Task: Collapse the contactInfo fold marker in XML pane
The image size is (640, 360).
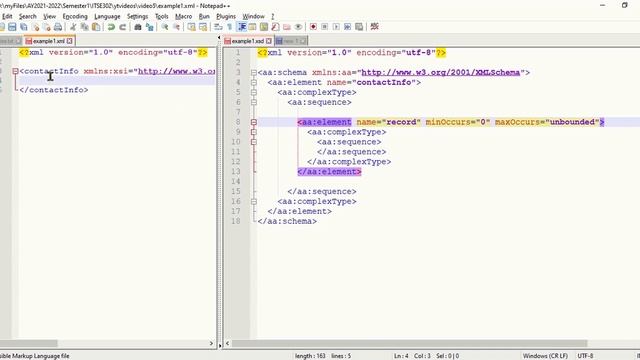Action: (16, 71)
